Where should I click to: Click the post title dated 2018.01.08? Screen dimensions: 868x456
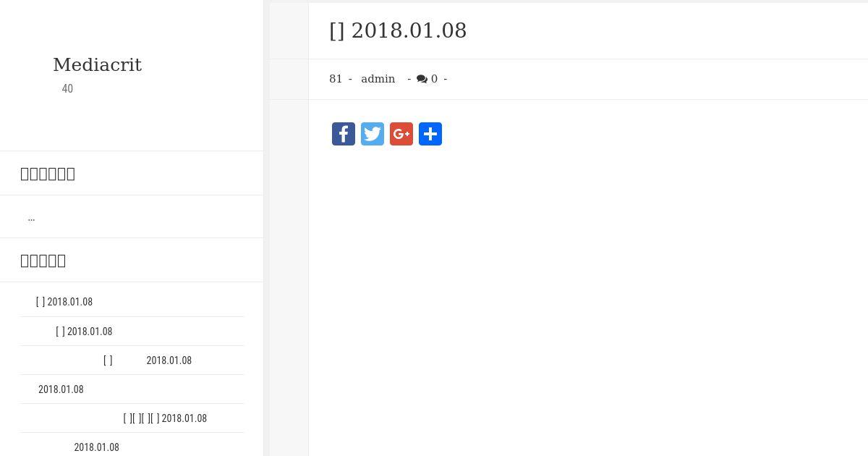click(x=398, y=30)
